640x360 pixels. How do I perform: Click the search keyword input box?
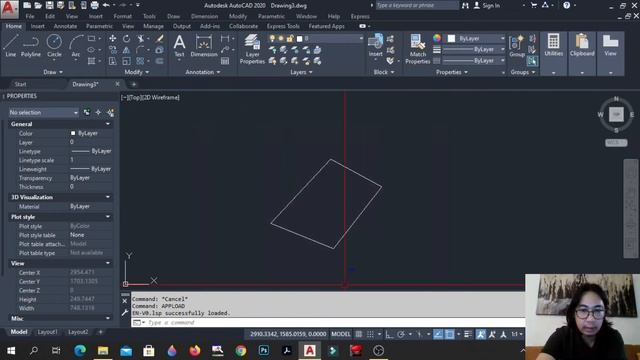[416, 5]
